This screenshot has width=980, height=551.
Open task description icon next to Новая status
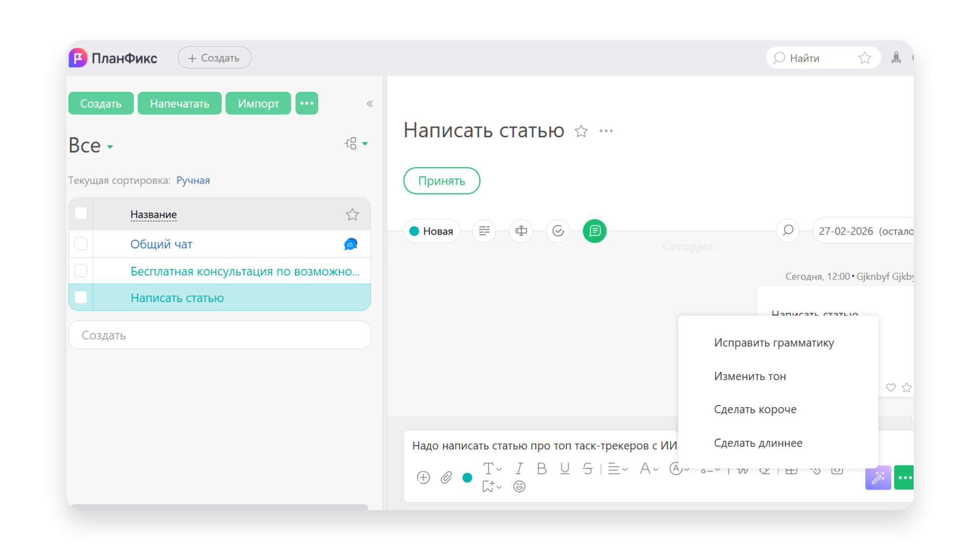tap(484, 231)
